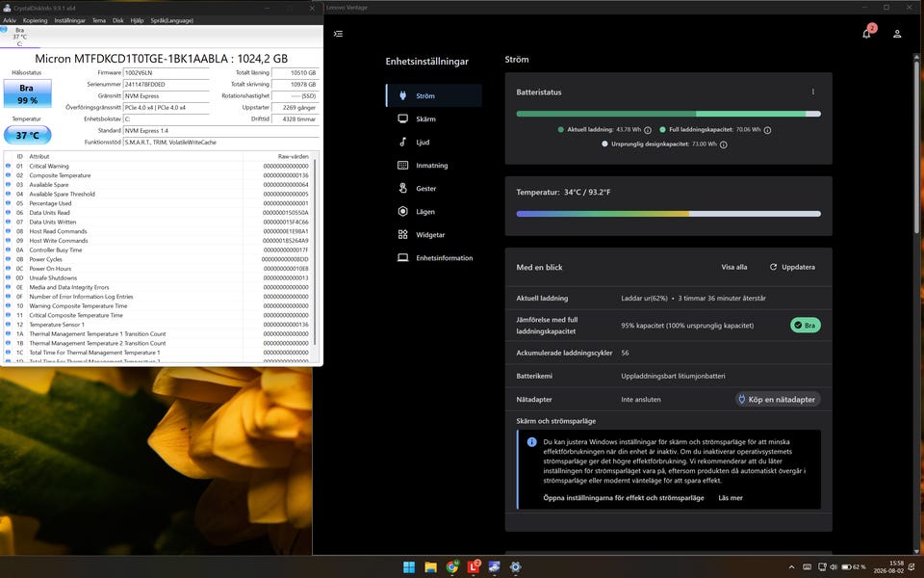Open the Tema menu in CrystalDiskInfo
Screen dimensions: 924x578
[x=99, y=20]
